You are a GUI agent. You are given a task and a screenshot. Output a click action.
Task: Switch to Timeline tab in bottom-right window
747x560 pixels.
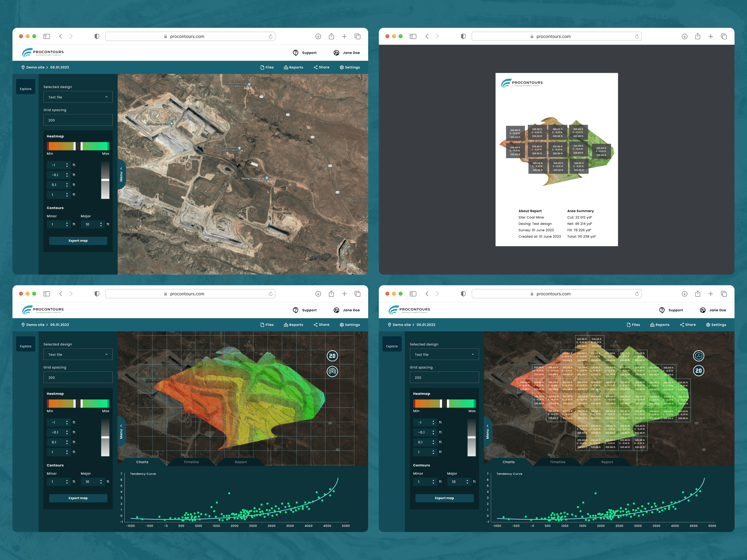point(557,462)
